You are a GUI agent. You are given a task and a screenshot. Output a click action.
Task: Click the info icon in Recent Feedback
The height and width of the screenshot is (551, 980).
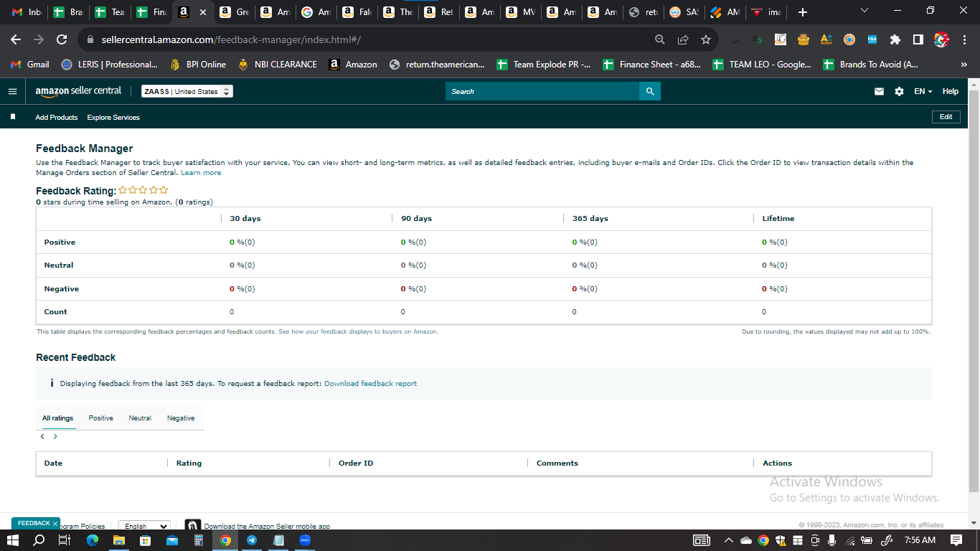(52, 383)
